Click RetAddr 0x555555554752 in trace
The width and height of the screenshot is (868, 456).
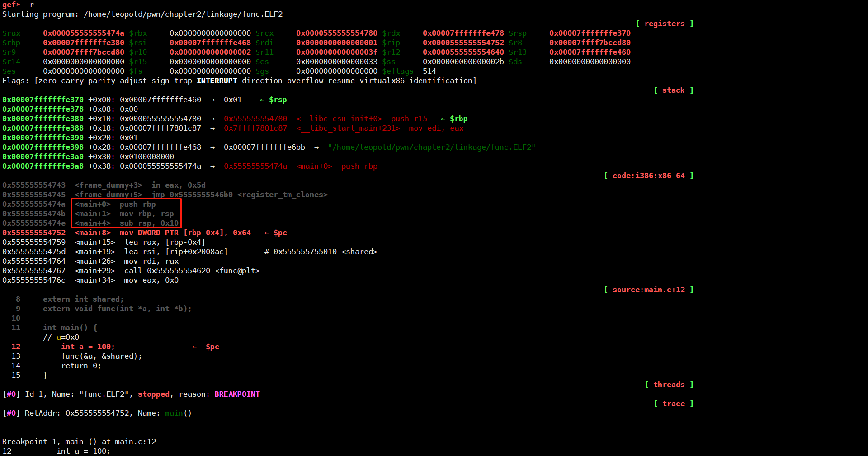pyautogui.click(x=97, y=413)
